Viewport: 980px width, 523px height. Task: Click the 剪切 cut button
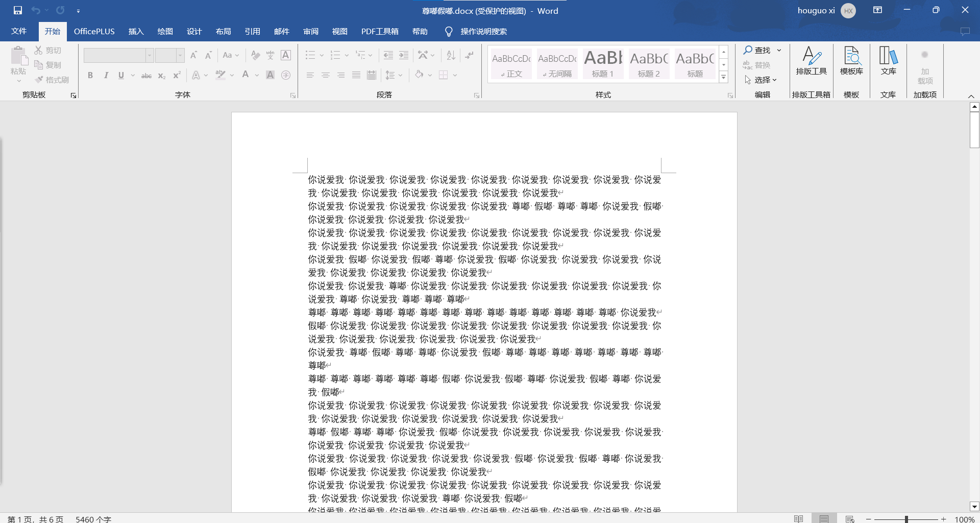(x=48, y=50)
